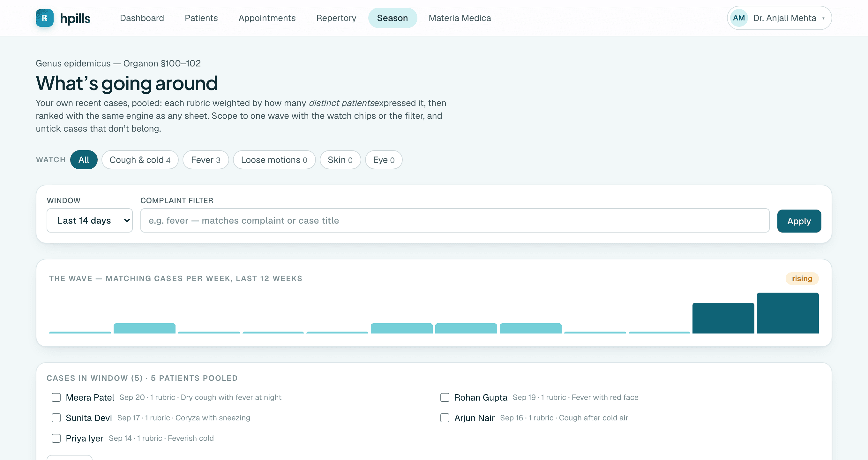Tick the Sunita Devi case checkbox
The image size is (868, 460).
pyautogui.click(x=56, y=418)
